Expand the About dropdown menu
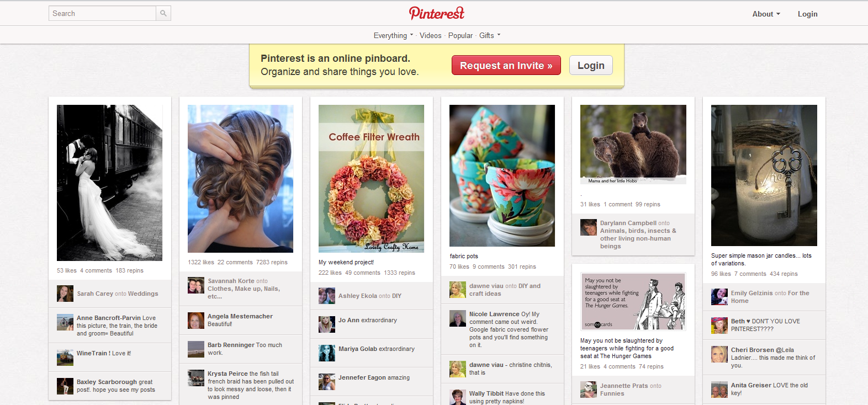 766,14
